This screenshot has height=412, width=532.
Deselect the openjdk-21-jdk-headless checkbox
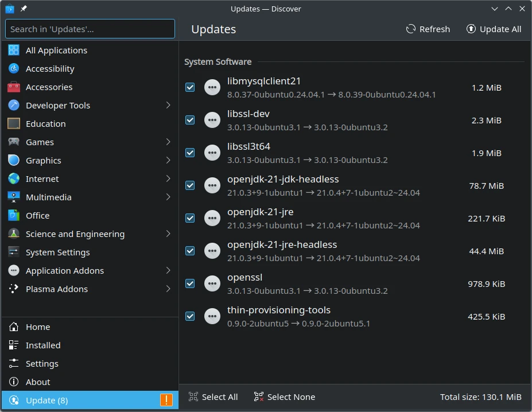click(x=190, y=185)
